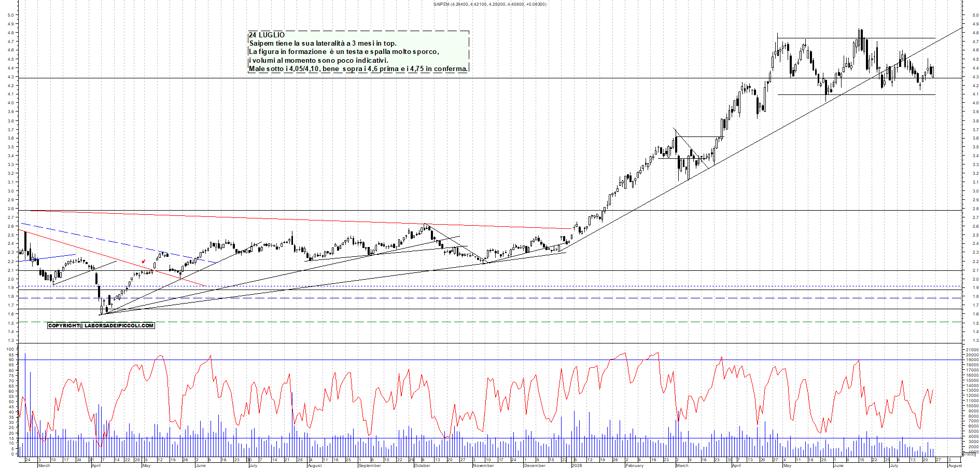Select the "December" month label
Viewport: 980px width, 468px height.
[x=535, y=465]
